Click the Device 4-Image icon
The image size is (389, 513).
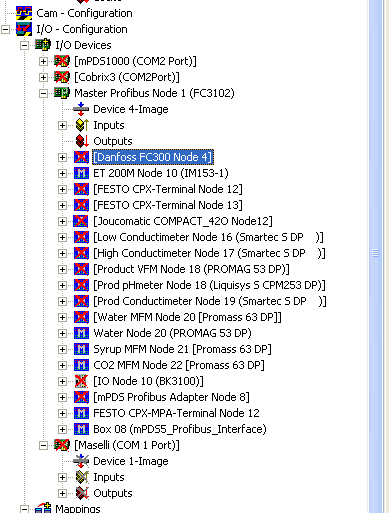coord(81,109)
